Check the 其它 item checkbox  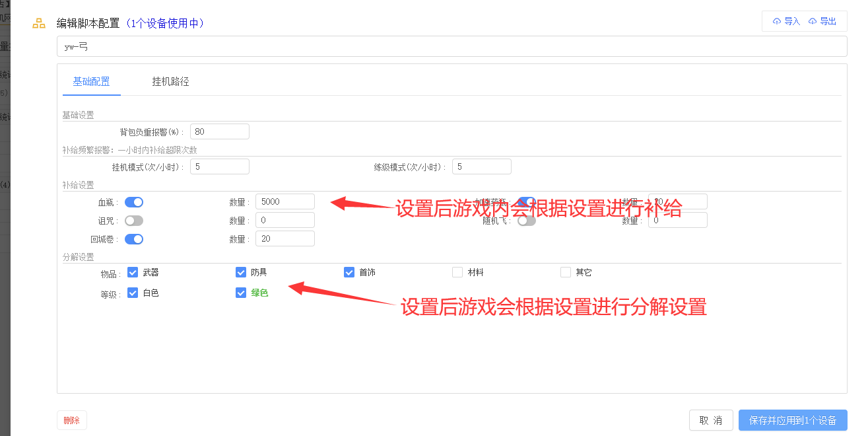coord(566,272)
